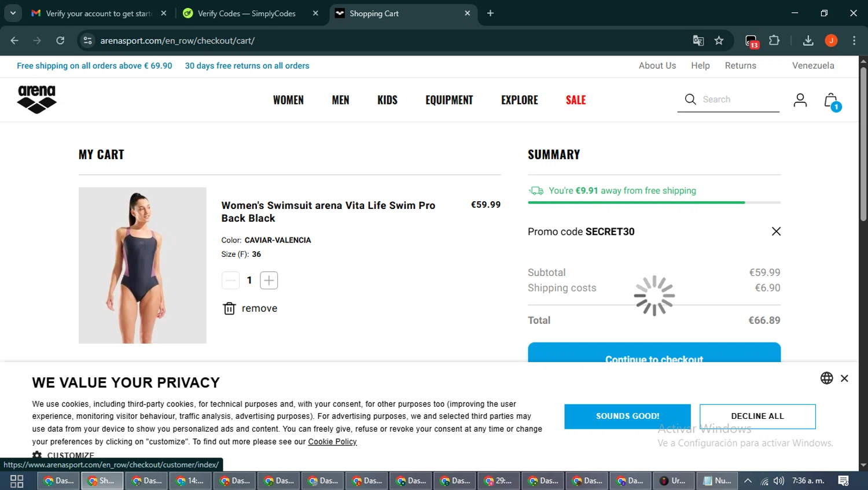Open the MEN menu
868x490 pixels.
click(340, 100)
